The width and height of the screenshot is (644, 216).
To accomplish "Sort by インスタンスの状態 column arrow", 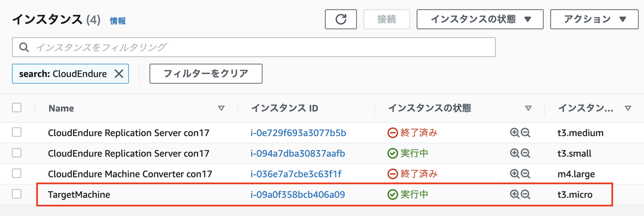I will click(x=528, y=108).
